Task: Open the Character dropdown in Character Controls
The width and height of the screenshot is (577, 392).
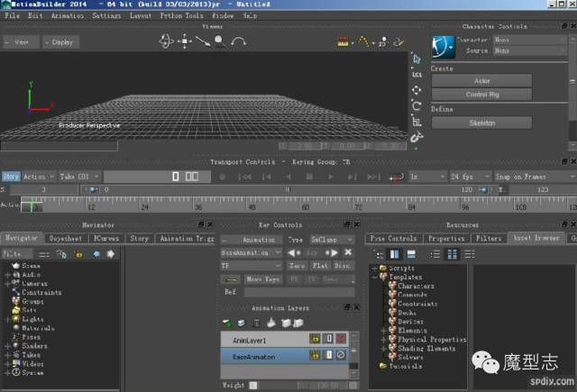Action: pyautogui.click(x=530, y=40)
